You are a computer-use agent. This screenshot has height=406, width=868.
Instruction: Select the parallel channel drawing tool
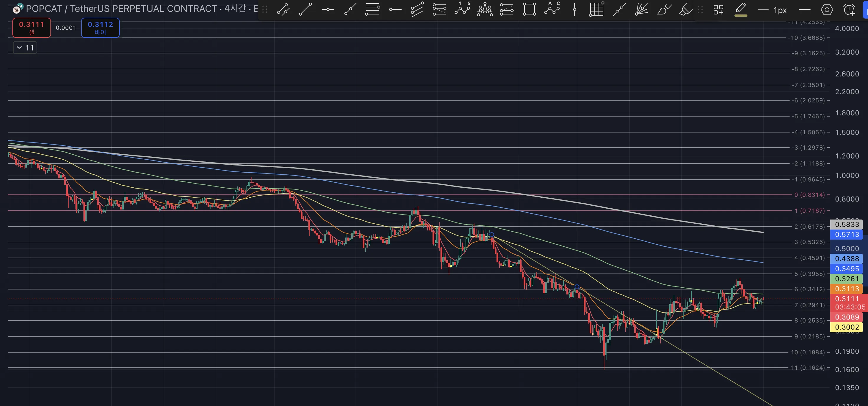(283, 9)
